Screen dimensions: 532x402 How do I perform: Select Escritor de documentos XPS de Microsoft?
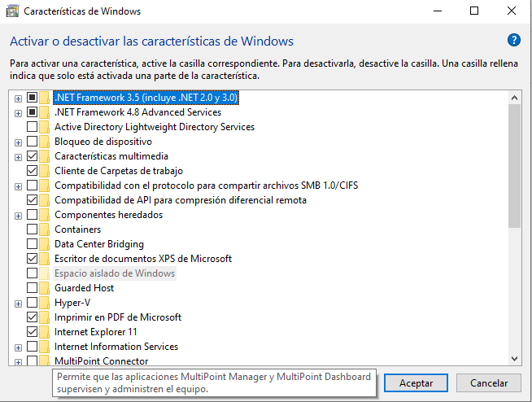(x=143, y=259)
